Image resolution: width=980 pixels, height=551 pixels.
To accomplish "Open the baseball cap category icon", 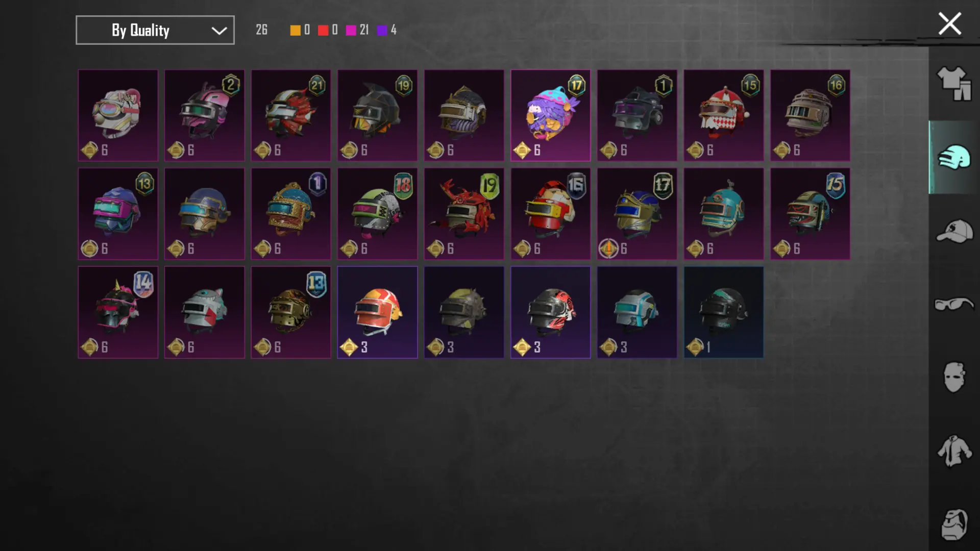I will [x=954, y=231].
